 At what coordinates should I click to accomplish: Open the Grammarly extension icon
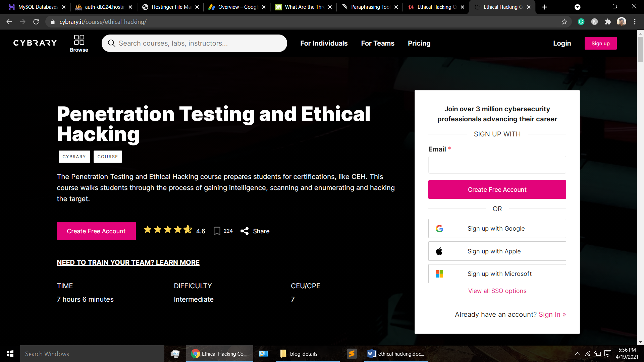click(x=581, y=22)
